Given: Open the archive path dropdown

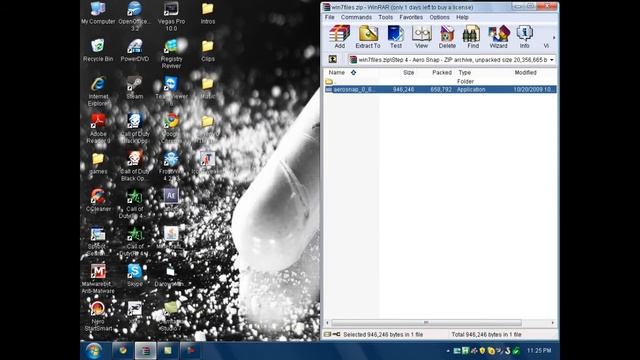Looking at the screenshot, I should pyautogui.click(x=552, y=60).
